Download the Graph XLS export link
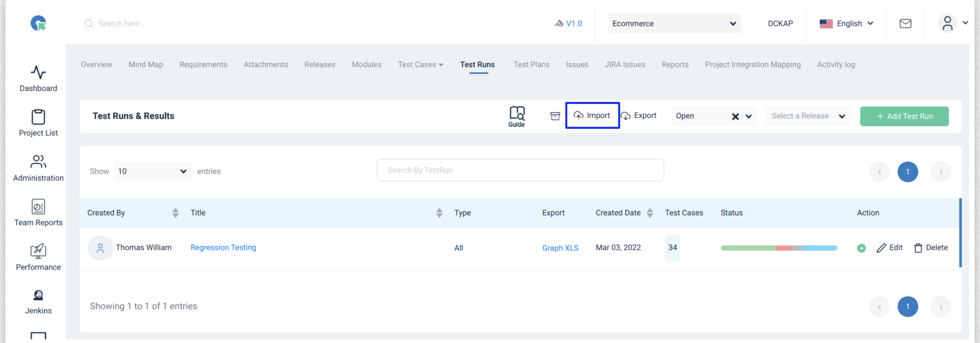The height and width of the screenshot is (343, 980). 560,248
